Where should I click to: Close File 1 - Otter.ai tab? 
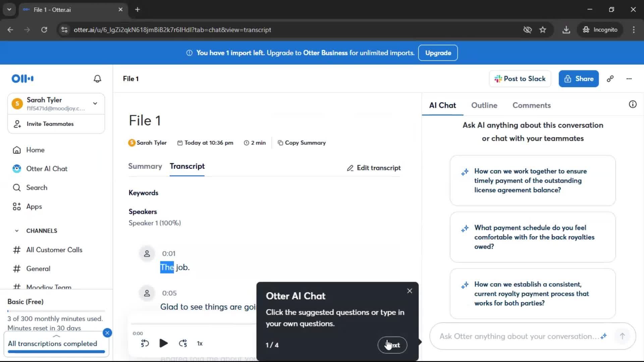(x=120, y=10)
